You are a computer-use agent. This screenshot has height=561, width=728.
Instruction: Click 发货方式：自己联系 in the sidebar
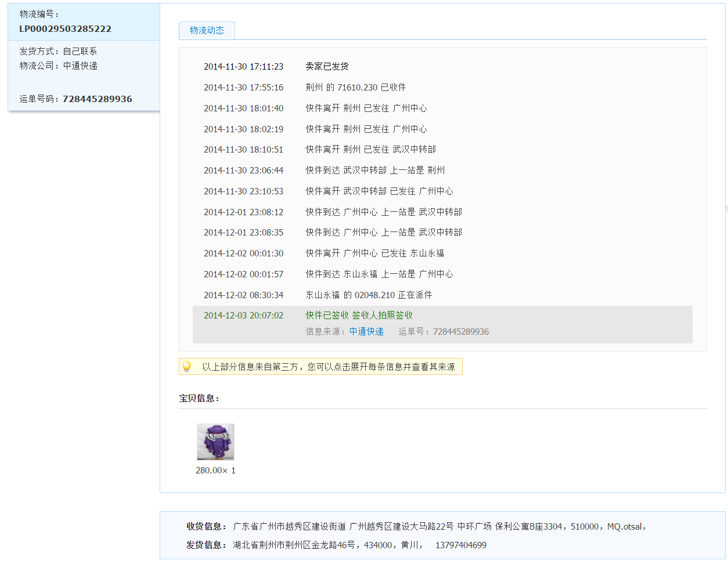point(58,52)
